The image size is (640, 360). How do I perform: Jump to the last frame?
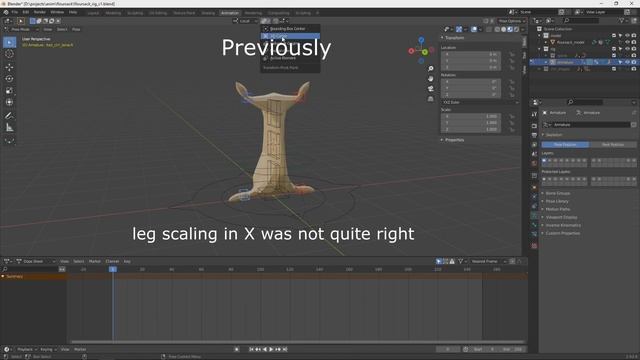pos(285,349)
